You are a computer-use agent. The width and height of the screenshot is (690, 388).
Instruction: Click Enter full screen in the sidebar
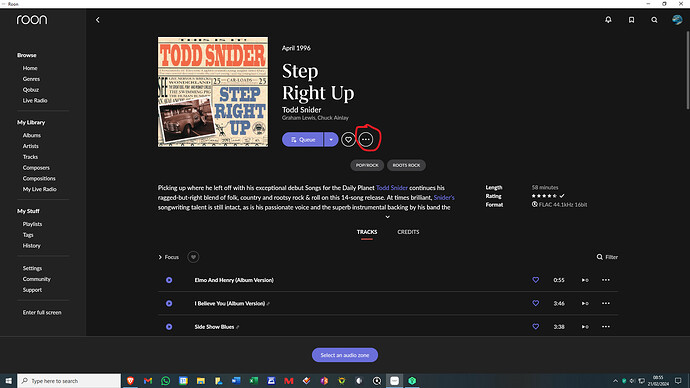tap(42, 313)
